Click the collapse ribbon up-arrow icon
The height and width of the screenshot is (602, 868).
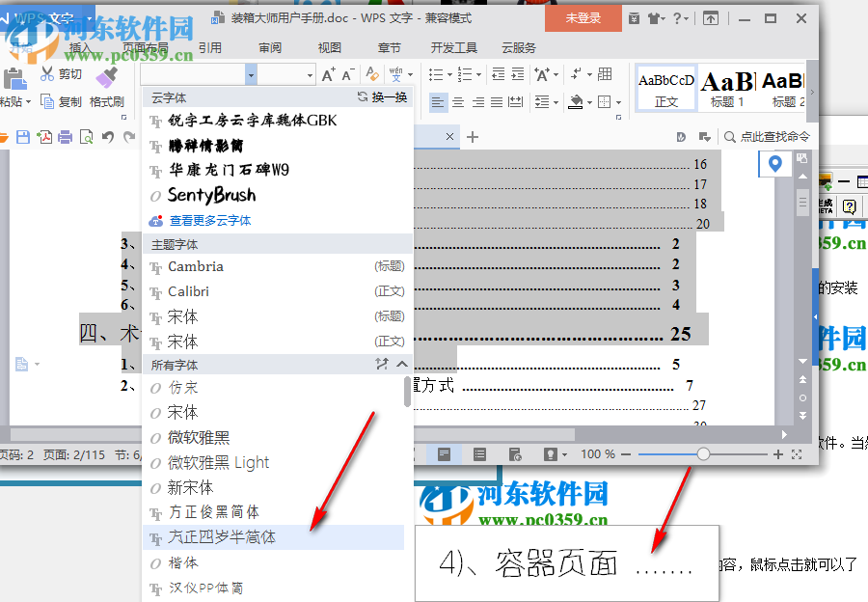point(711,19)
